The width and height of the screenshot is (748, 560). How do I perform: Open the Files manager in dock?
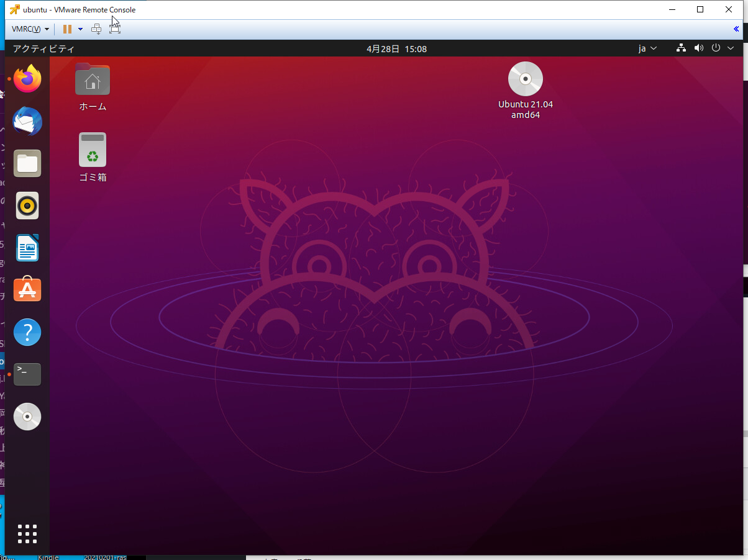point(27,163)
